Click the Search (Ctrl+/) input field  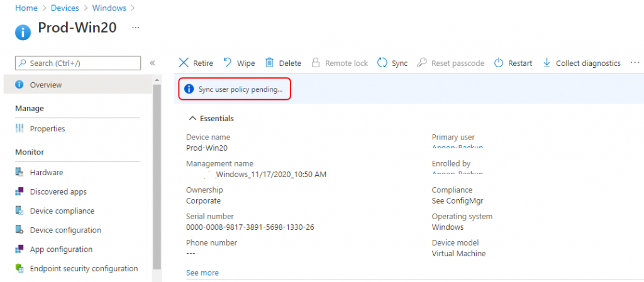pyautogui.click(x=78, y=63)
